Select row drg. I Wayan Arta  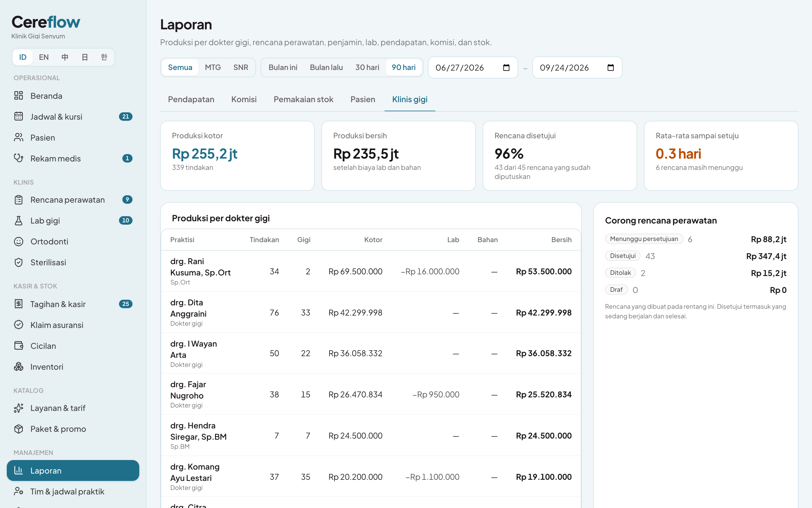371,353
